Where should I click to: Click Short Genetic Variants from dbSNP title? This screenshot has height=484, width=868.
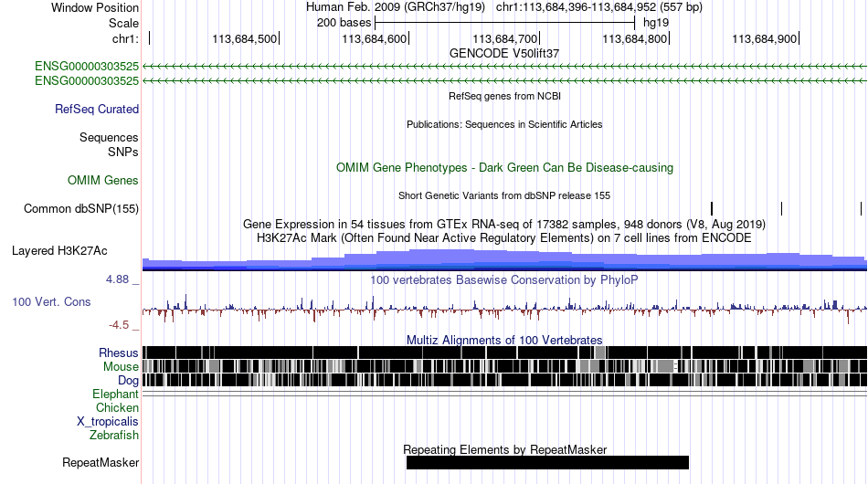(504, 195)
